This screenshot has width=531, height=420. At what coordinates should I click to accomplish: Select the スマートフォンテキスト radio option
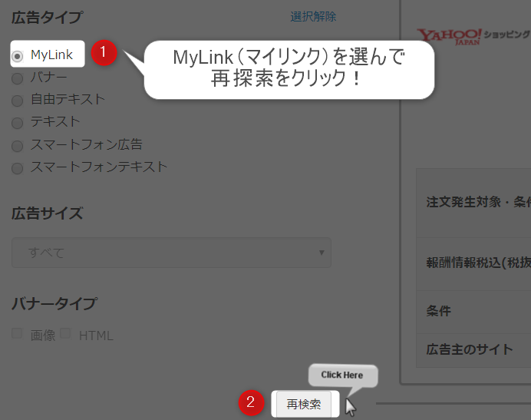(18, 168)
